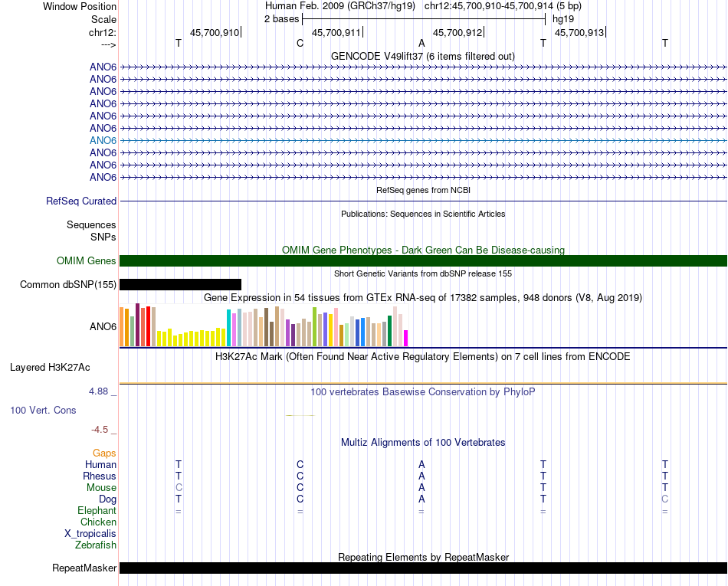
Task: Click the faded C base in Mouse row
Action: point(179,488)
